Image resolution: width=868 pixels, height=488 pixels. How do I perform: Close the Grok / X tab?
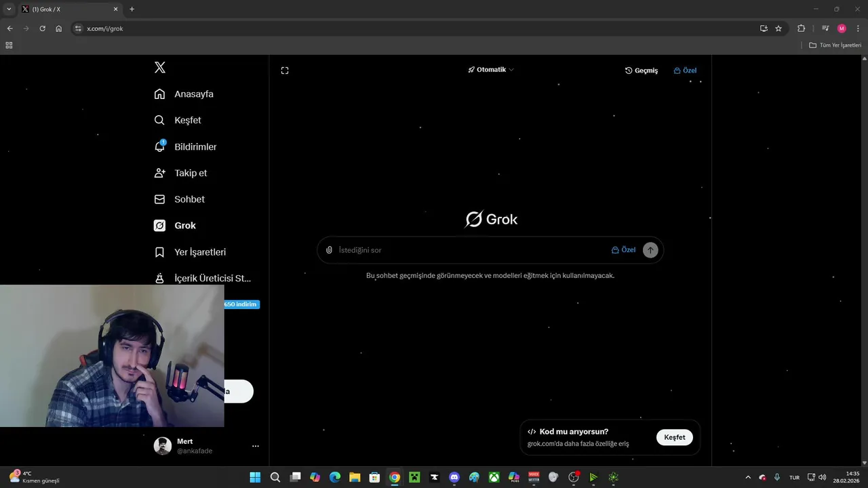pos(115,9)
